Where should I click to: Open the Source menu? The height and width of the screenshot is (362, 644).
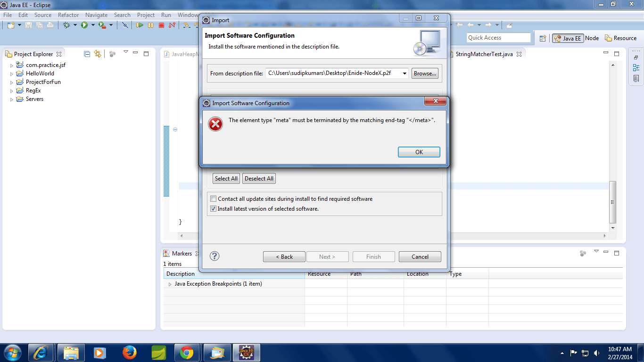(43, 15)
